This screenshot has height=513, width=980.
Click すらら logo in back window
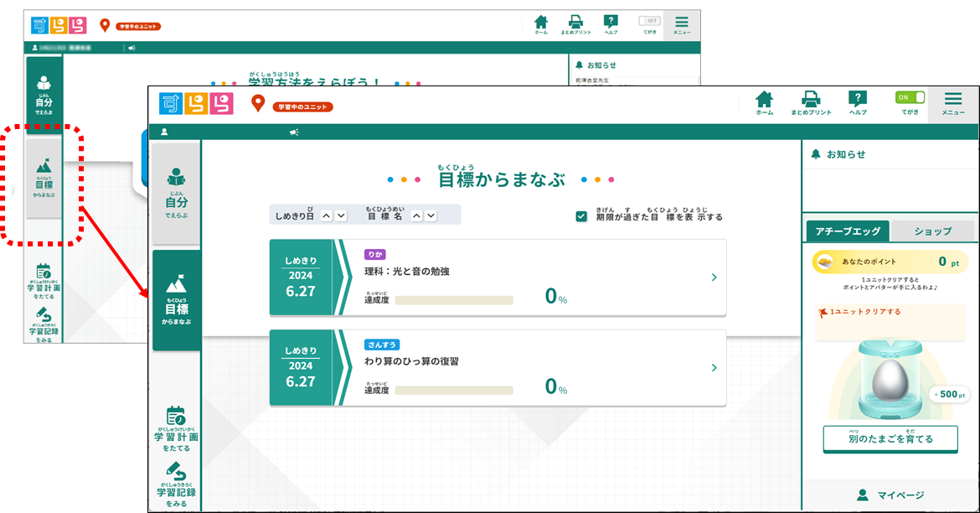coord(59,25)
